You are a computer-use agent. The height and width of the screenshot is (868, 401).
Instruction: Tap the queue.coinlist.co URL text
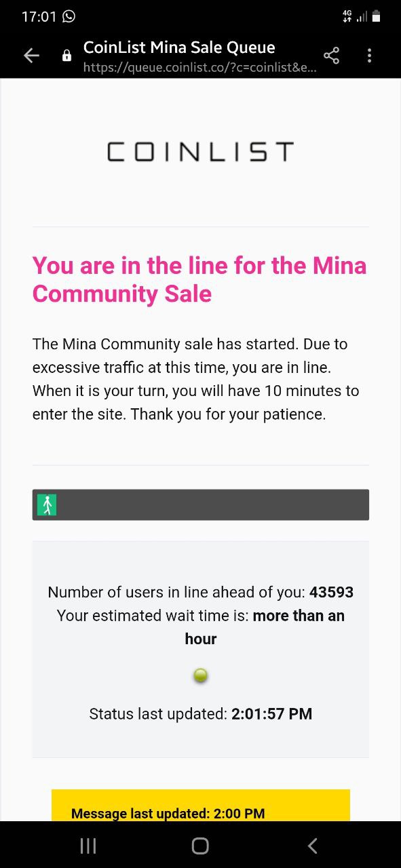tap(199, 68)
